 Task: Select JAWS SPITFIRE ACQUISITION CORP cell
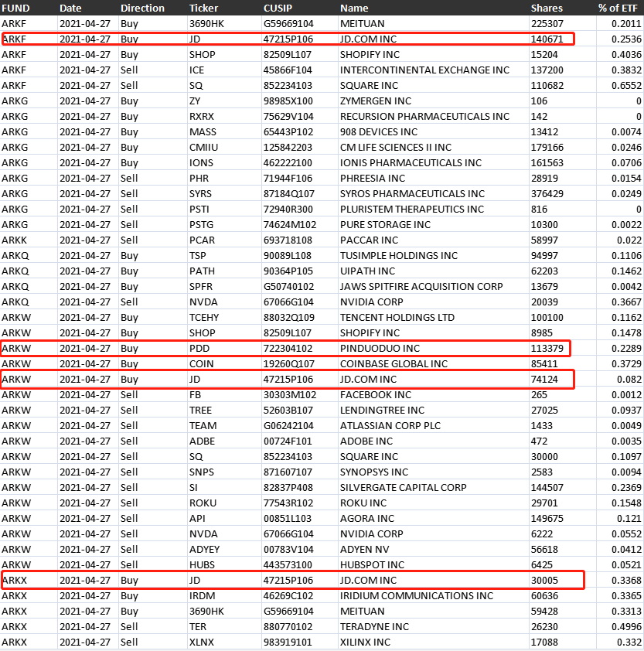[x=421, y=287]
